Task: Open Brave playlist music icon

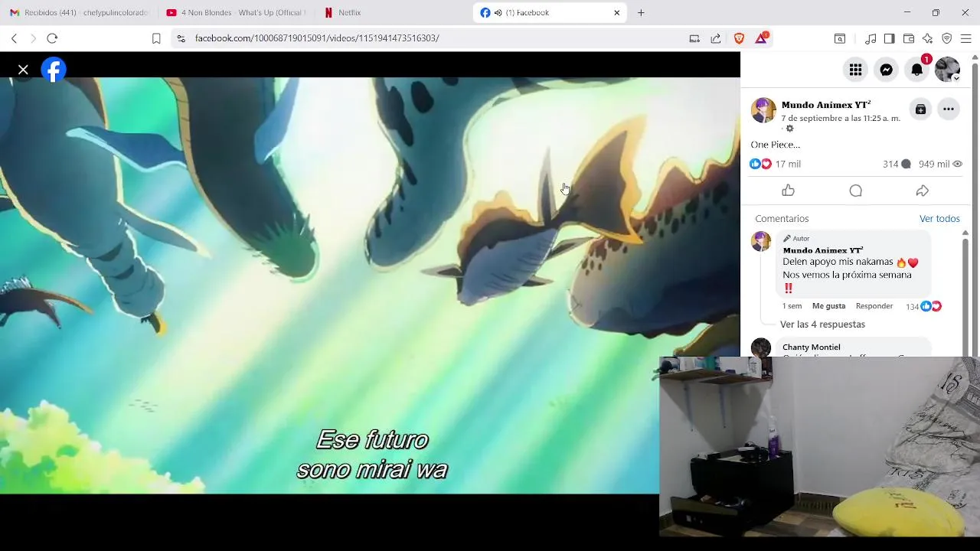Action: click(871, 38)
